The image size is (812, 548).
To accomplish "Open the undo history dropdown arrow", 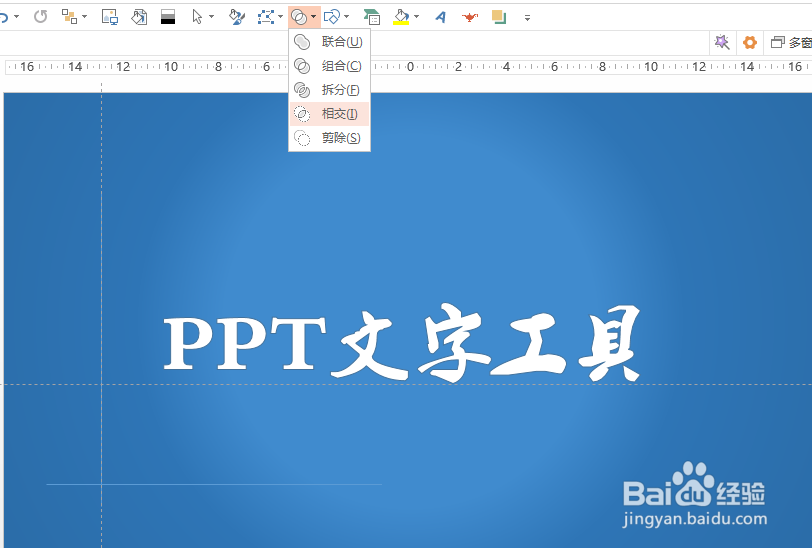I will 17,17.
